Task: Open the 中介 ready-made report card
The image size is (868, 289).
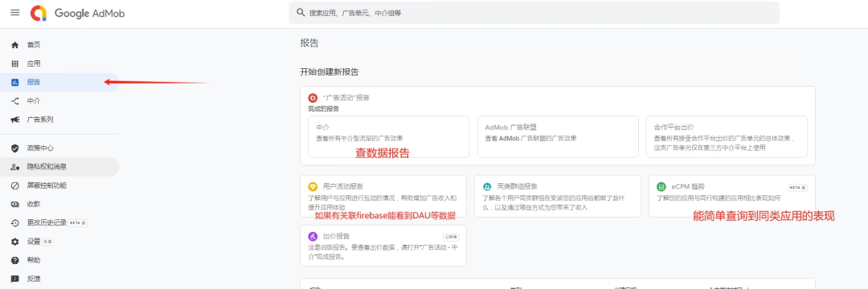Action: (x=389, y=137)
